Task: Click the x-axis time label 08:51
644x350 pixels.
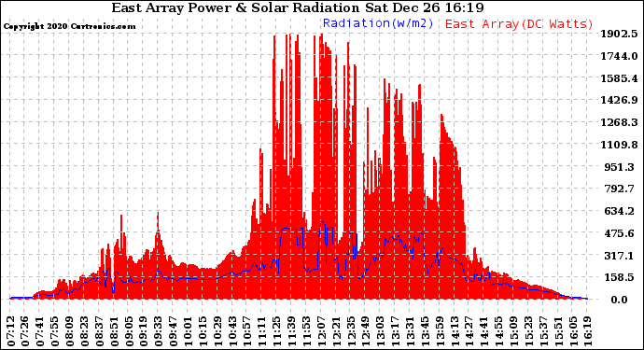Action: point(114,331)
